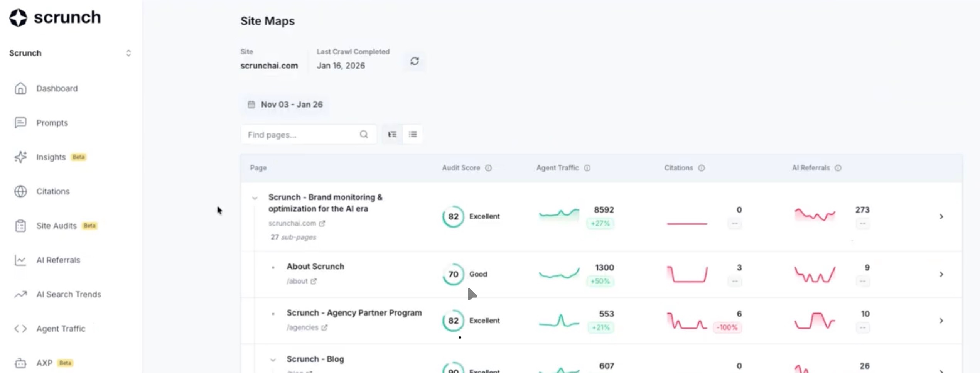Click the About Scrunch page title

[315, 267]
